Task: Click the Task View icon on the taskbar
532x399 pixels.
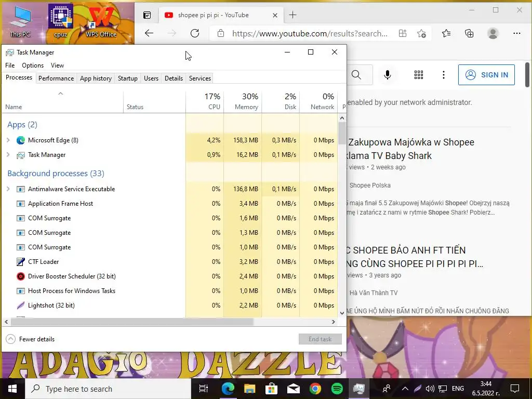Action: (x=203, y=389)
